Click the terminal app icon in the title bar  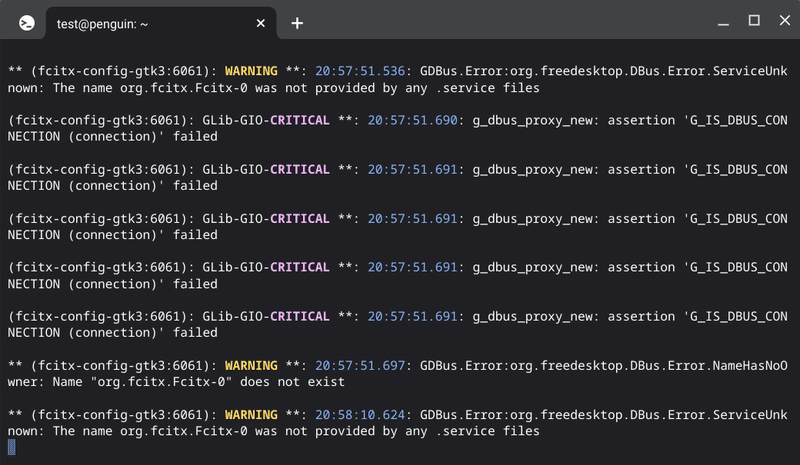coord(27,23)
